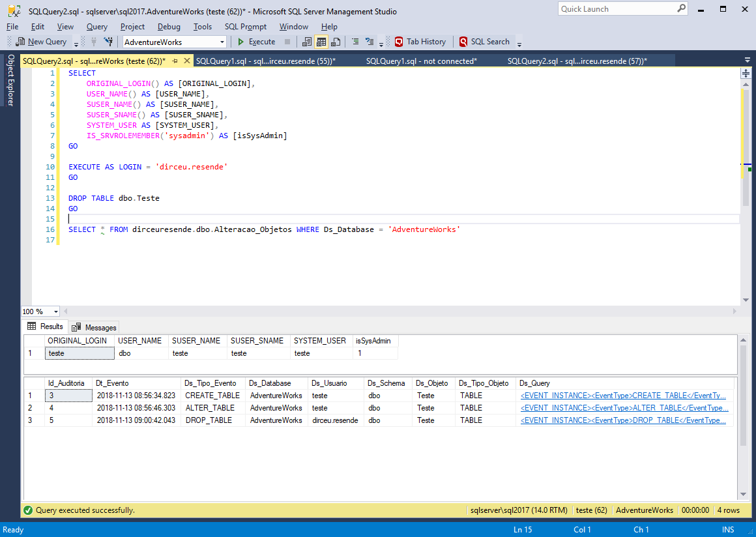The image size is (756, 537).
Task: Open the CREATE_TABLE event XML link
Action: pyautogui.click(x=624, y=396)
